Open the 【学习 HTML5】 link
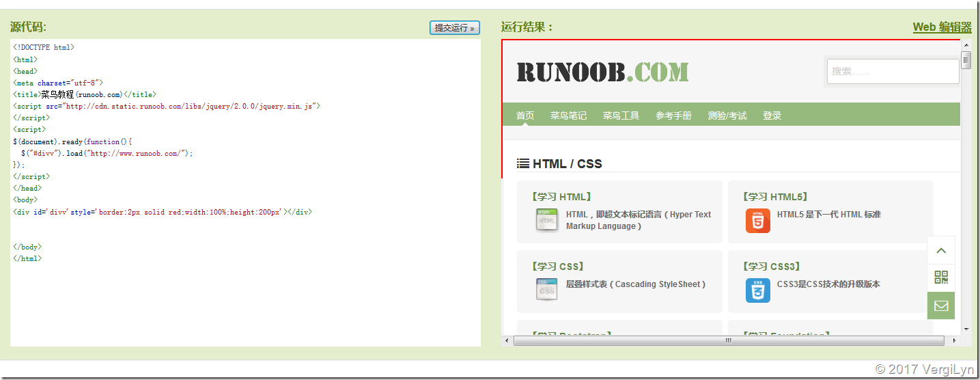This screenshot has width=980, height=380. click(x=774, y=197)
